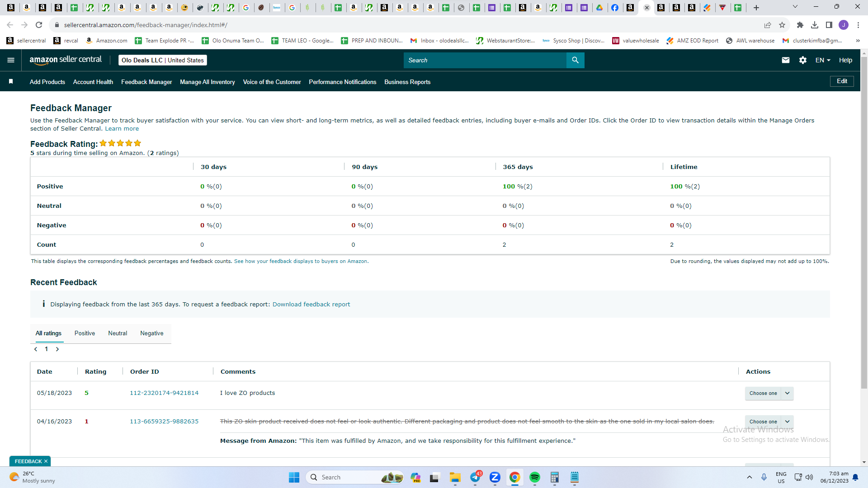Bookmark this page with the star icon
Screen dimensions: 868x488
[782, 25]
